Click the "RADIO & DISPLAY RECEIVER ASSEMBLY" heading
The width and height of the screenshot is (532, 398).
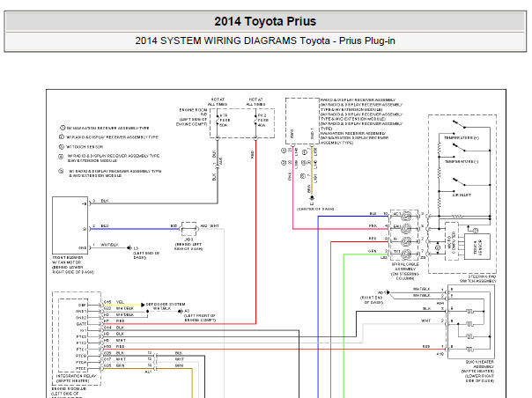358,100
